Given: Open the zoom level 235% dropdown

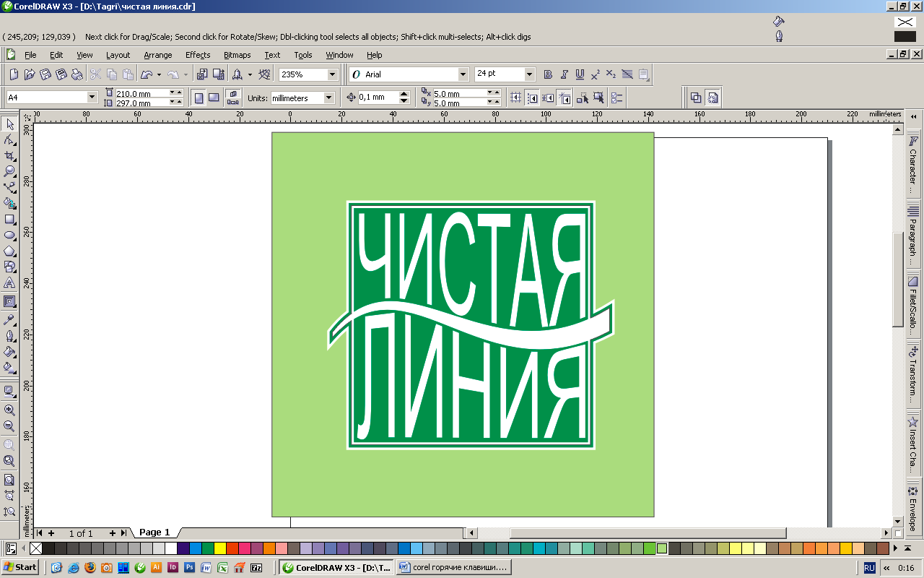Looking at the screenshot, I should tap(332, 74).
